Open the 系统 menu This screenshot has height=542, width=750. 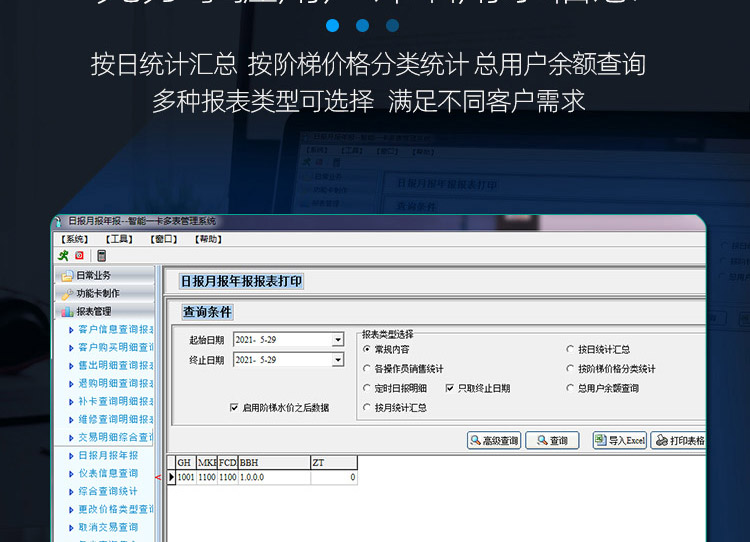point(75,239)
